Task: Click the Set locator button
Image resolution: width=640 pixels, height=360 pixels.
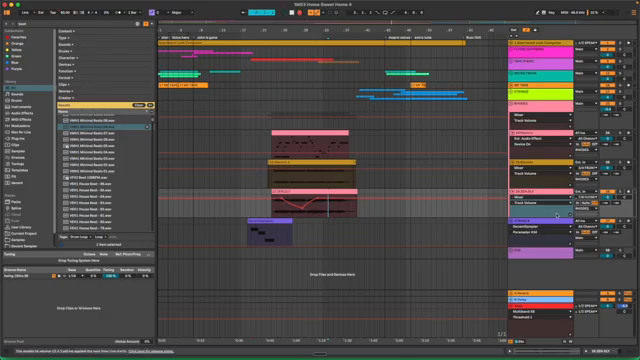Action: (513, 30)
